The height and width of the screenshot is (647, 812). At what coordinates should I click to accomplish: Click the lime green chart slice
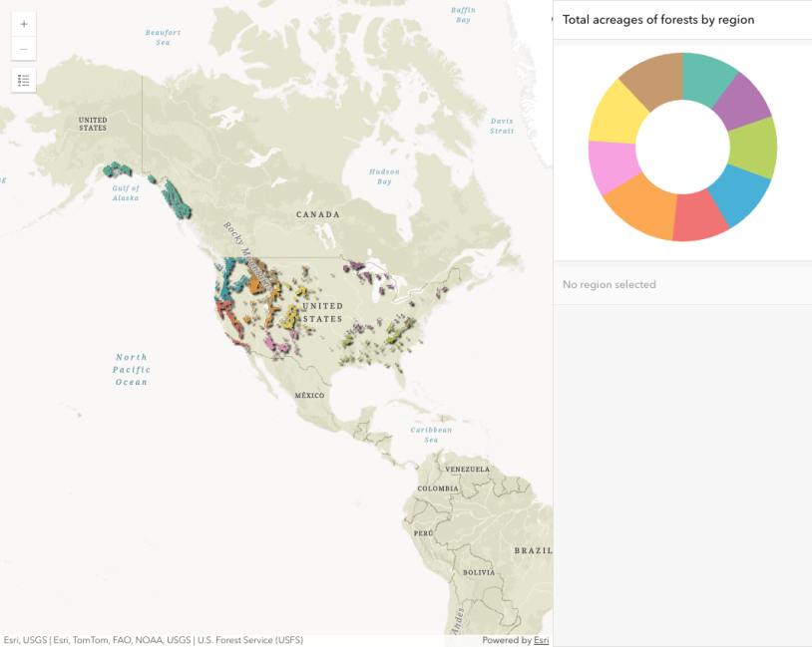(754, 146)
